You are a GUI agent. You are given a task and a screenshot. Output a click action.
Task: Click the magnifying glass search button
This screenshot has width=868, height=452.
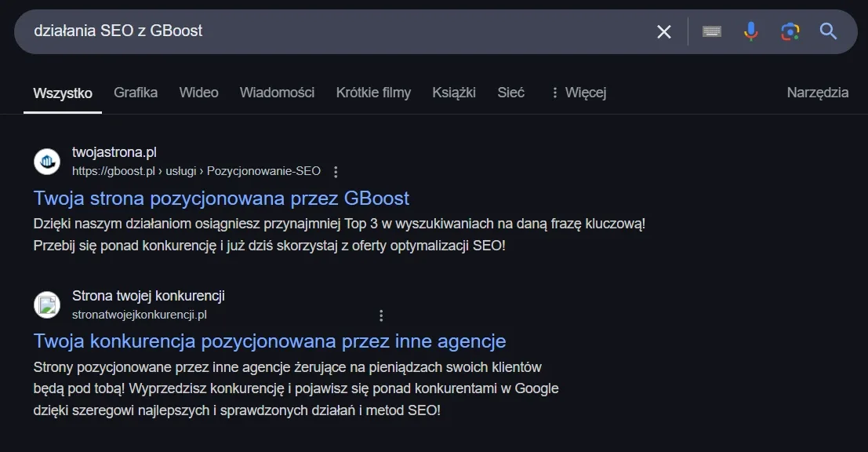(828, 31)
